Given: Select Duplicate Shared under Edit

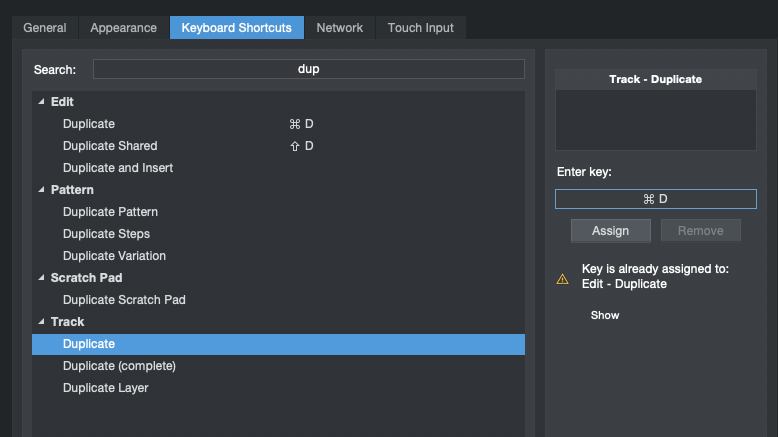Looking at the screenshot, I should coord(110,146).
